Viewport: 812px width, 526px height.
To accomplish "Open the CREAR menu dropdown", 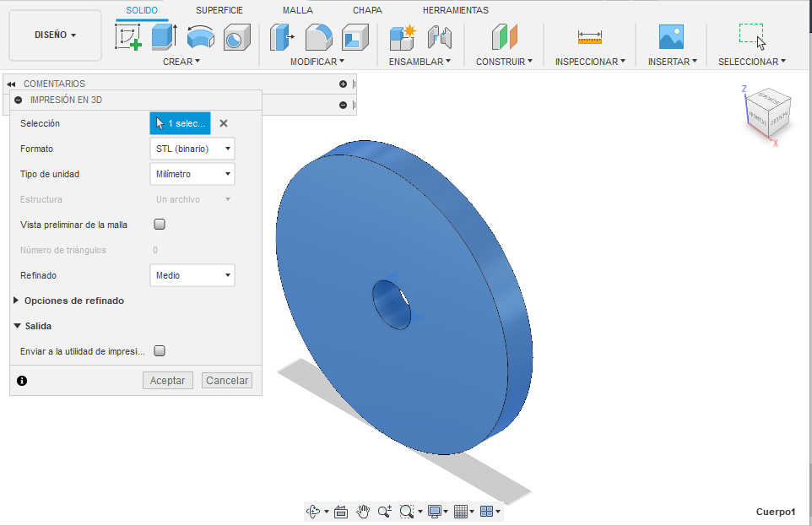I will [x=181, y=62].
